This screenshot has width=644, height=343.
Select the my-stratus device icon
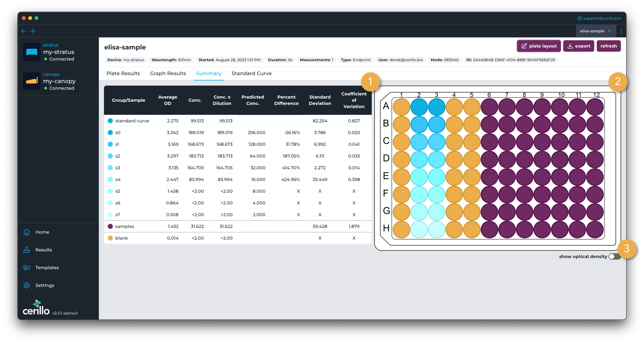click(32, 52)
